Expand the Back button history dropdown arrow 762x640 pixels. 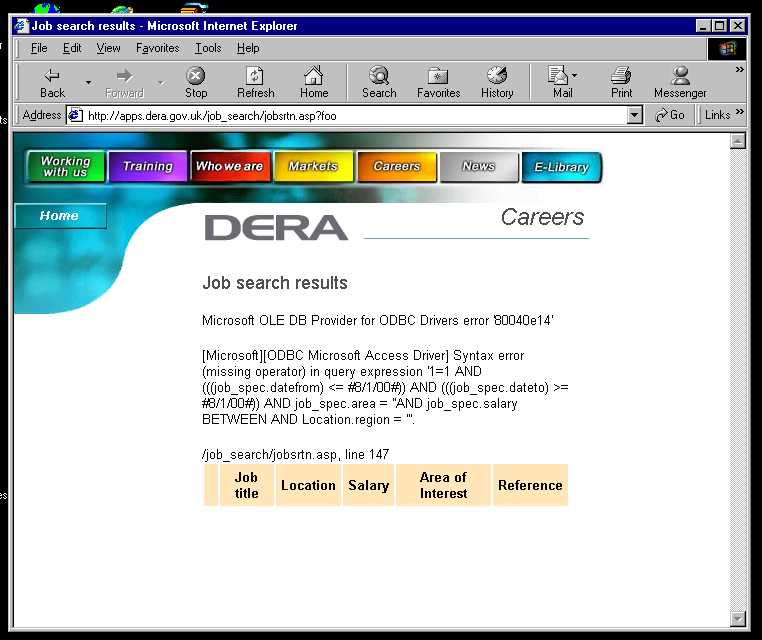pyautogui.click(x=88, y=83)
